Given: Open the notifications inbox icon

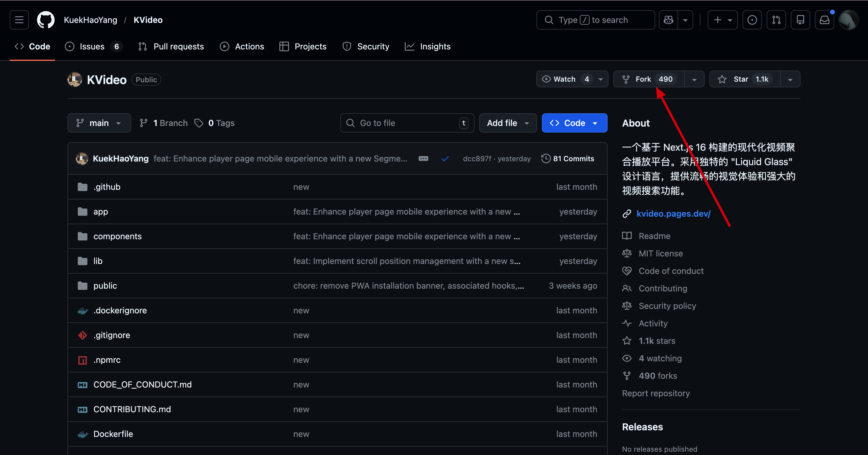Looking at the screenshot, I should [x=824, y=20].
